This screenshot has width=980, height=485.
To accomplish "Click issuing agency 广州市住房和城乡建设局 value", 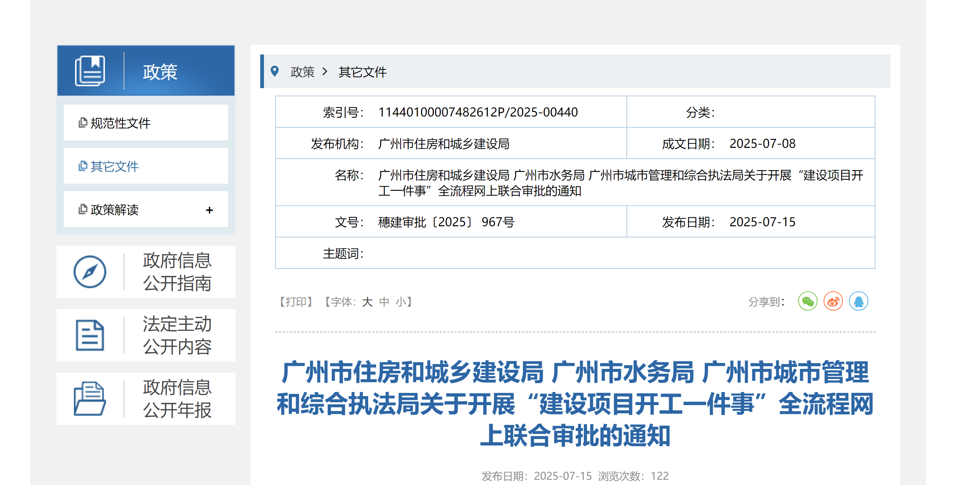I will [444, 144].
